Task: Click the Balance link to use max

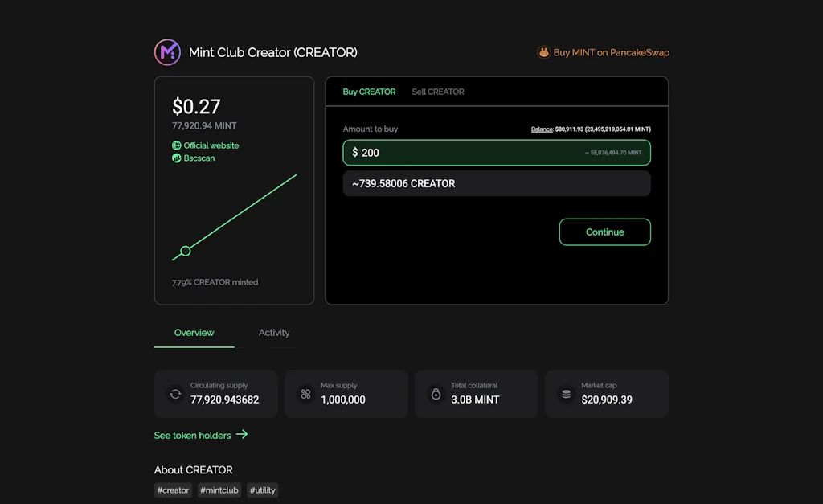Action: pos(542,129)
